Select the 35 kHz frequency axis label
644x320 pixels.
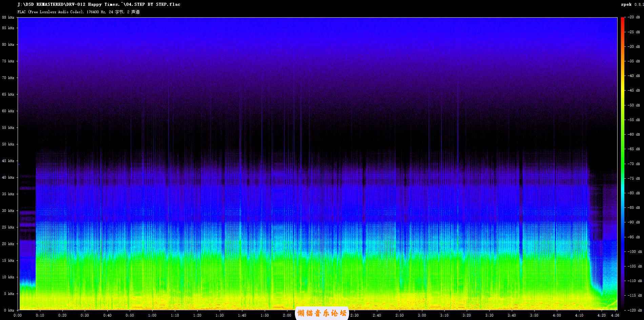click(x=8, y=194)
